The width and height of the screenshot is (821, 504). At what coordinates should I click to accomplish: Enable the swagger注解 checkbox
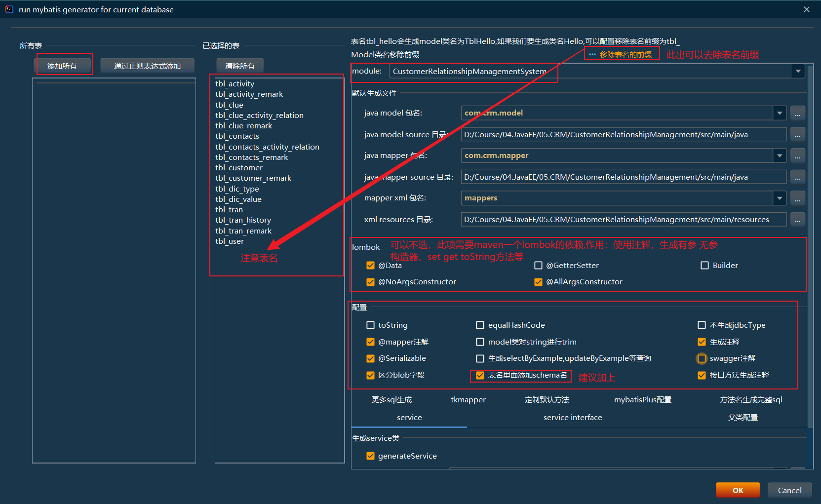[702, 358]
